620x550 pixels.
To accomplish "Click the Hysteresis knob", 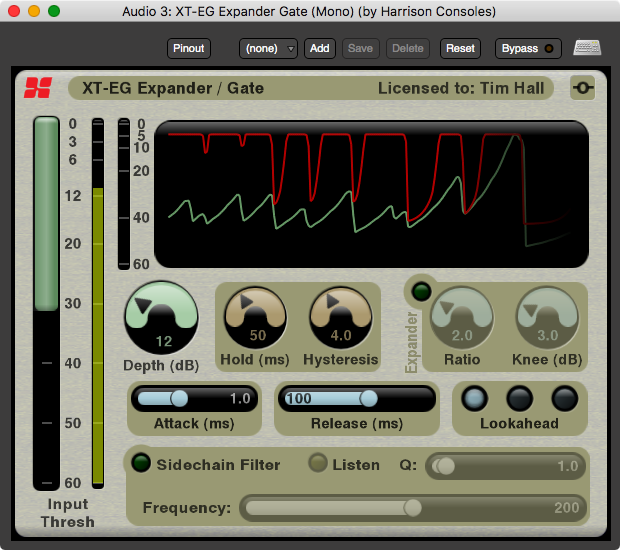I will click(x=341, y=318).
